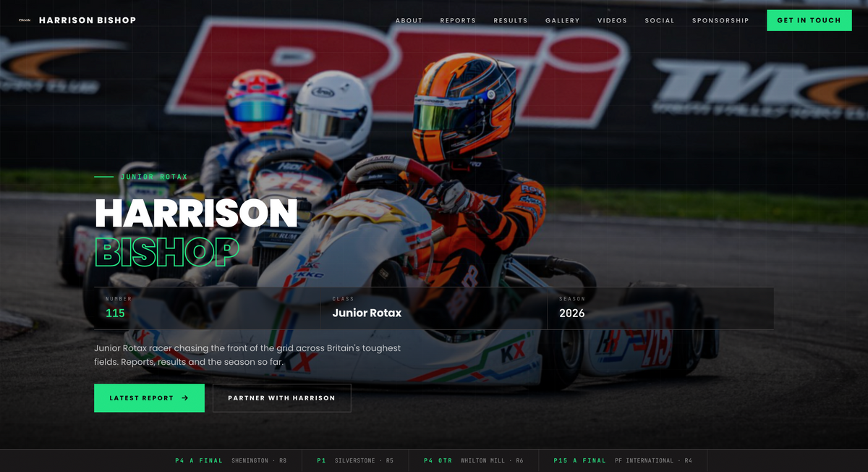Open the P1 Silverstone R5 result

[355, 460]
